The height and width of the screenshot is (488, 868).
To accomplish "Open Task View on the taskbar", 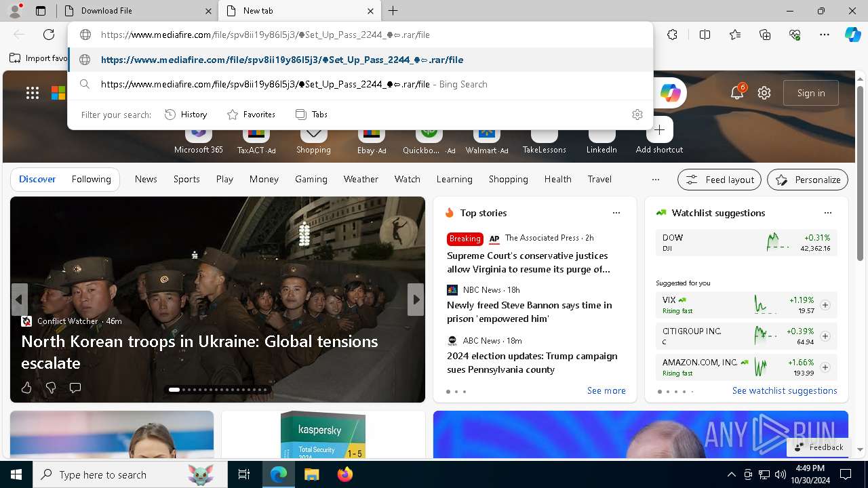I will [244, 474].
